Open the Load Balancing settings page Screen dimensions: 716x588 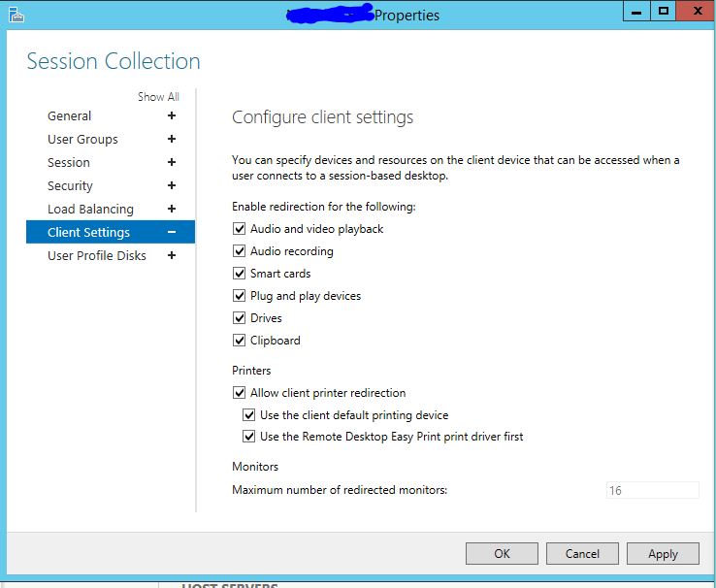[90, 209]
